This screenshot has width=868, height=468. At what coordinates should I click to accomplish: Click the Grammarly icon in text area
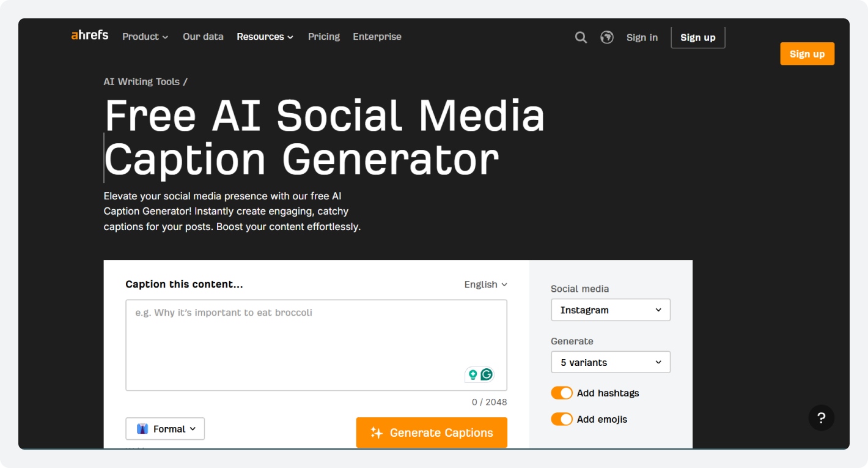point(487,374)
